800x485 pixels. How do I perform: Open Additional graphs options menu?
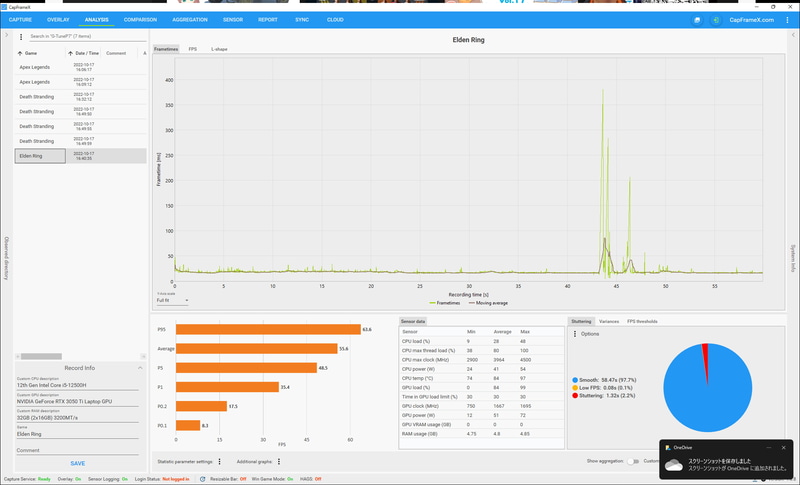click(x=279, y=462)
